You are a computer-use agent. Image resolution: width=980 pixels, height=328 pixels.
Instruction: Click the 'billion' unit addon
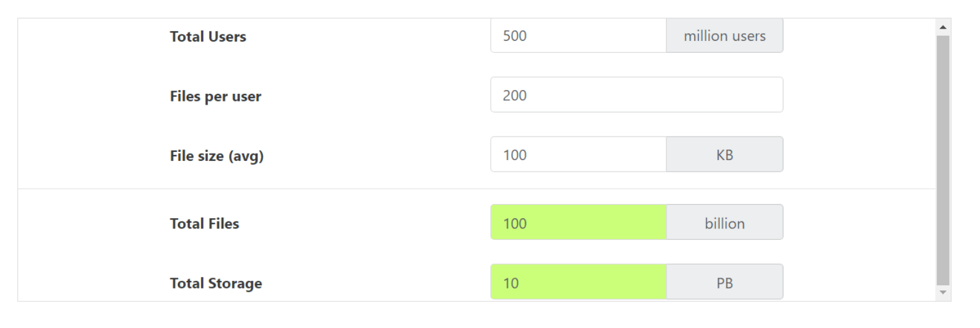pos(724,223)
